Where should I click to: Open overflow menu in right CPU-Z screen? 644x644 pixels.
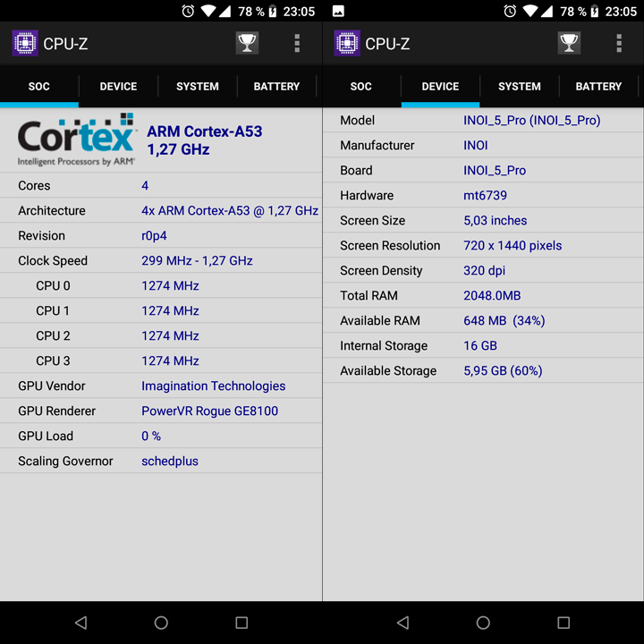(x=619, y=43)
